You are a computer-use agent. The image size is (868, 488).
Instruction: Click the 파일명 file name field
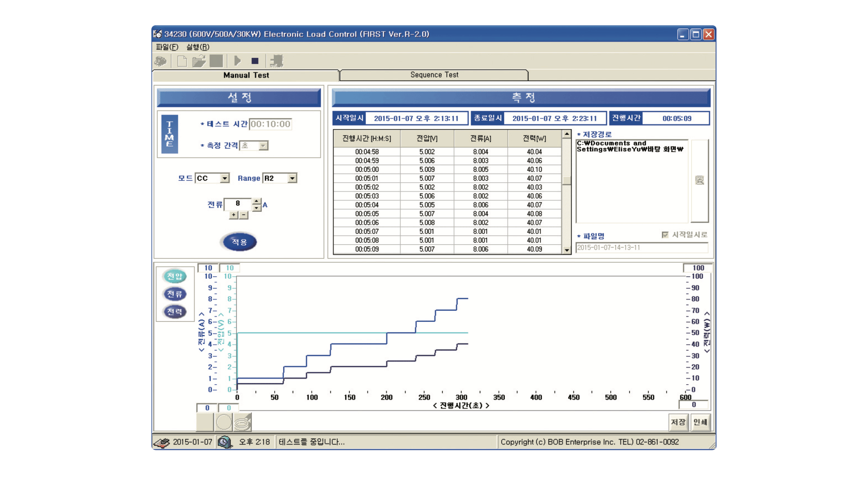point(642,248)
